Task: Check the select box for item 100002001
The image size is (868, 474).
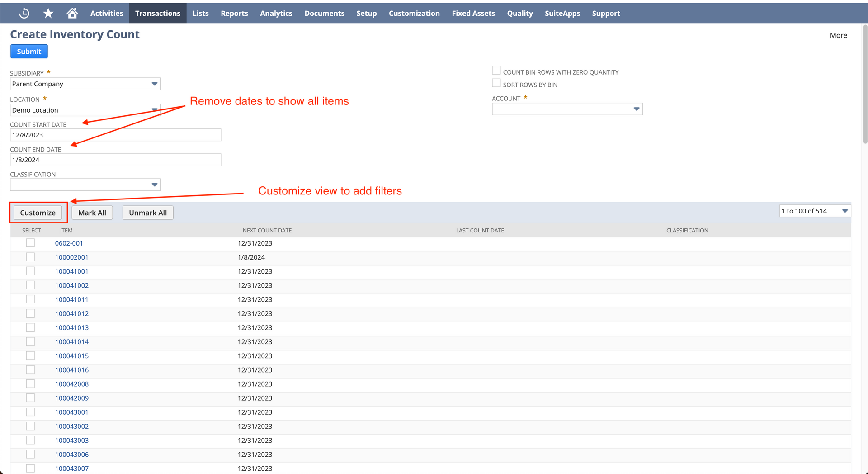Action: pyautogui.click(x=30, y=256)
